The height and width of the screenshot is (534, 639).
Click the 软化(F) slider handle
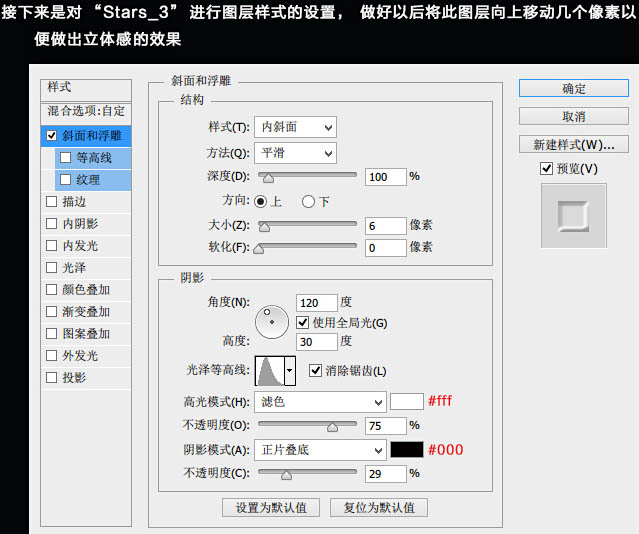point(258,249)
